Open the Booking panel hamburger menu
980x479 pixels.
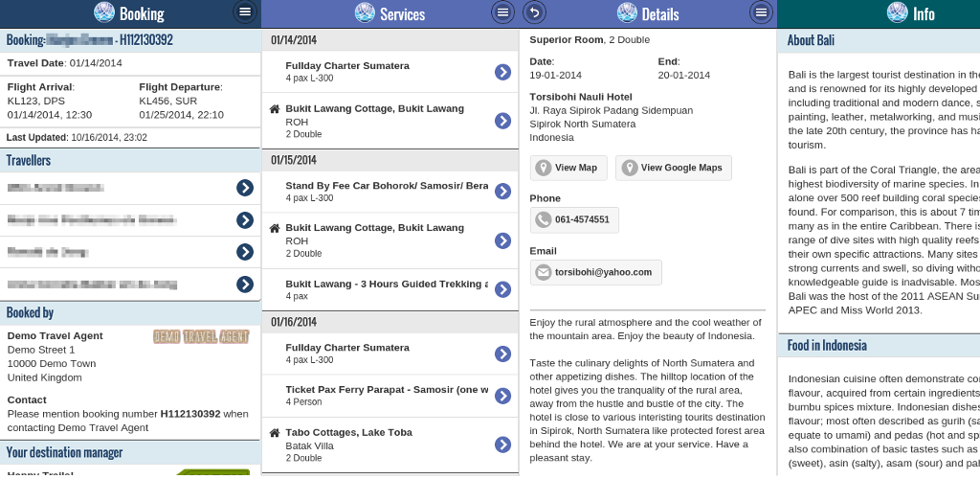(x=245, y=12)
